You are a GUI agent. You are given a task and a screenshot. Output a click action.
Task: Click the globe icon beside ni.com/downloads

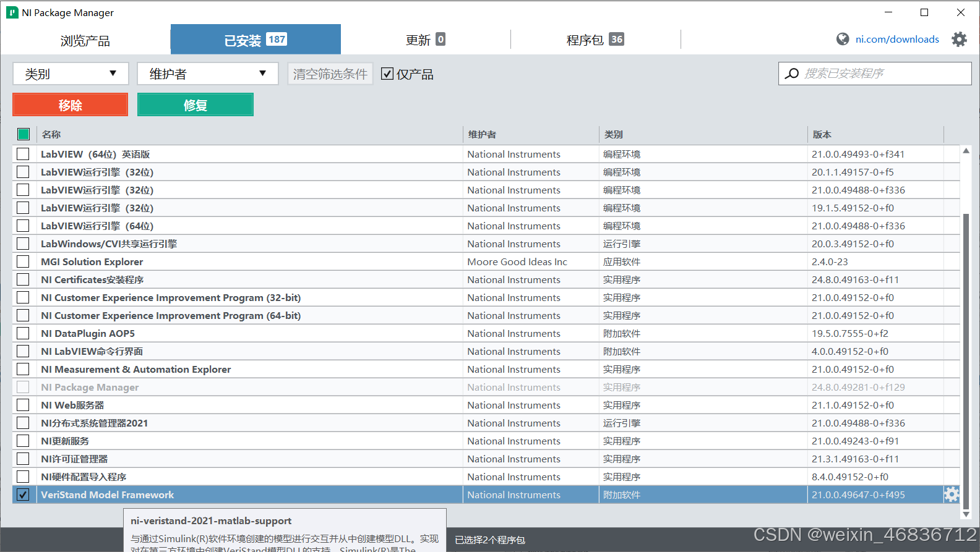[x=843, y=39]
